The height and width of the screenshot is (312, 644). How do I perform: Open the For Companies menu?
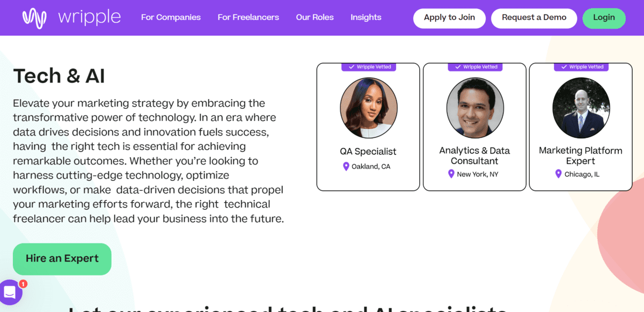pos(171,17)
